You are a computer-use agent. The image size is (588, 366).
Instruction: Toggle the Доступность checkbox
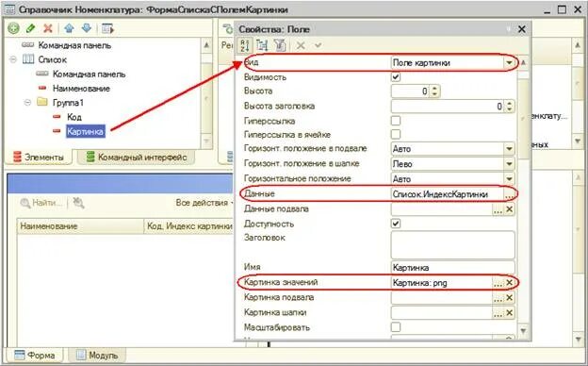(x=396, y=224)
